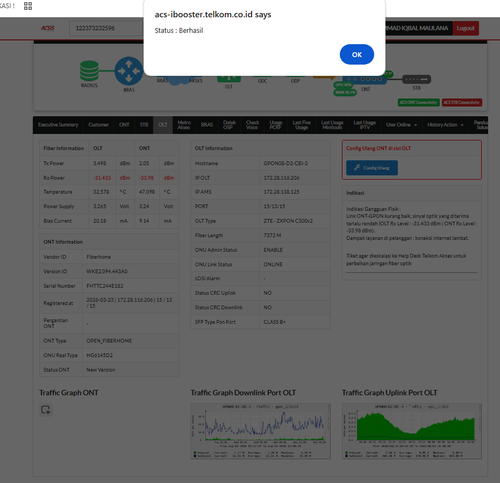500x483 pixels.
Task: Click the STB device icon
Action: pyautogui.click(x=416, y=79)
